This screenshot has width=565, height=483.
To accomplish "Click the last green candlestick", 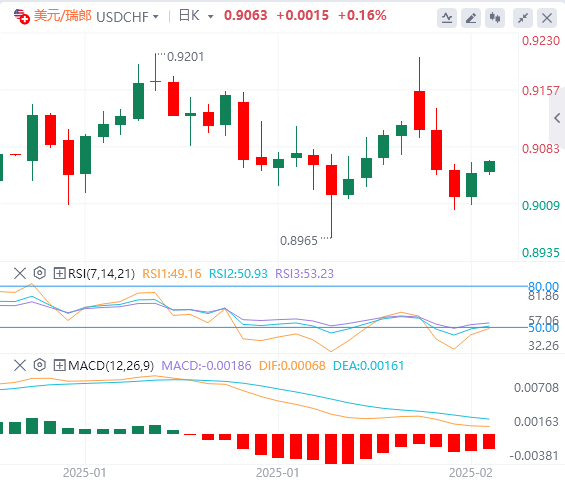I will tap(489, 167).
